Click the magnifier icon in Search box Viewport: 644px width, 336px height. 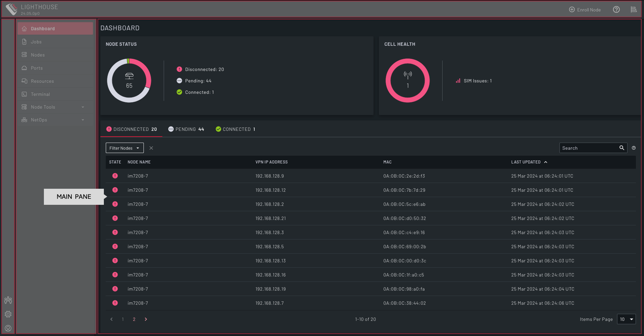pyautogui.click(x=622, y=148)
